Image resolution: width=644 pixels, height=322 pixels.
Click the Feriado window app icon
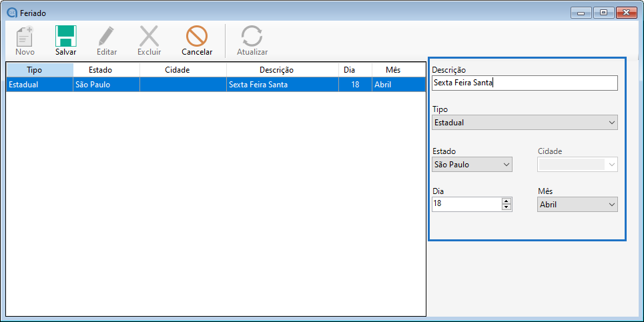(x=11, y=13)
